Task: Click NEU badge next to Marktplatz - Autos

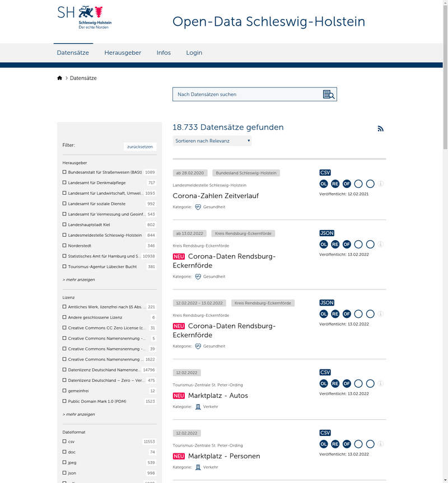Action: [179, 396]
